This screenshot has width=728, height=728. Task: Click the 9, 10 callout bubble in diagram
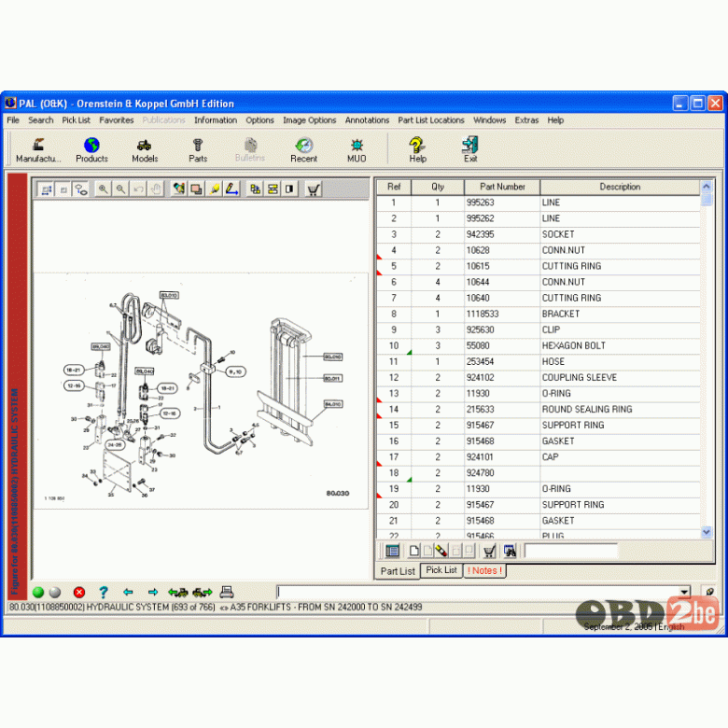235,371
